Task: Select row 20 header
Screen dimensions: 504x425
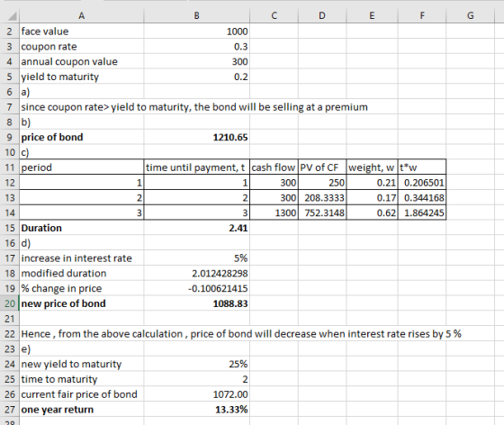Action: pos(10,303)
